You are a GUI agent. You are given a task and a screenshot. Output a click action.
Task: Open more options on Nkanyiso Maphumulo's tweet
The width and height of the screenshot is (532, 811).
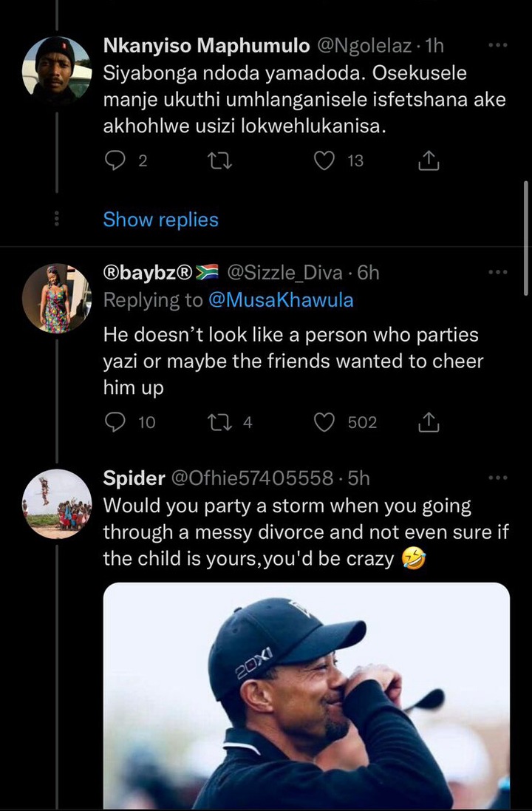498,46
